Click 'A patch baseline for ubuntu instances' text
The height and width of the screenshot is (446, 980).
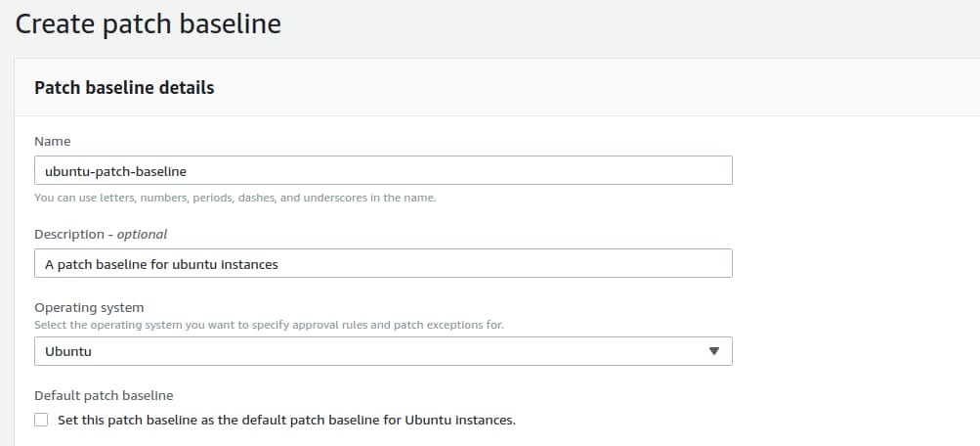pos(161,264)
